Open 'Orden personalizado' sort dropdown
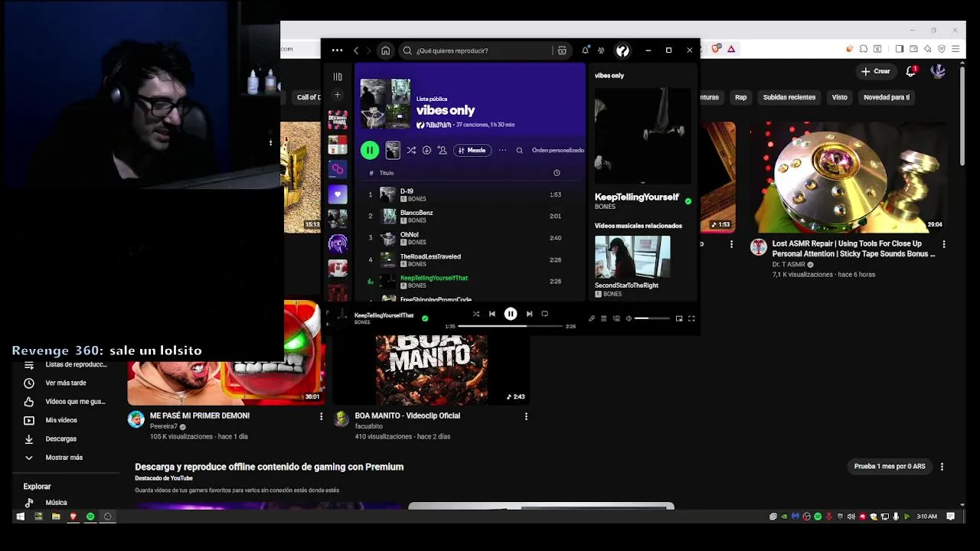980x551 pixels. pyautogui.click(x=558, y=151)
